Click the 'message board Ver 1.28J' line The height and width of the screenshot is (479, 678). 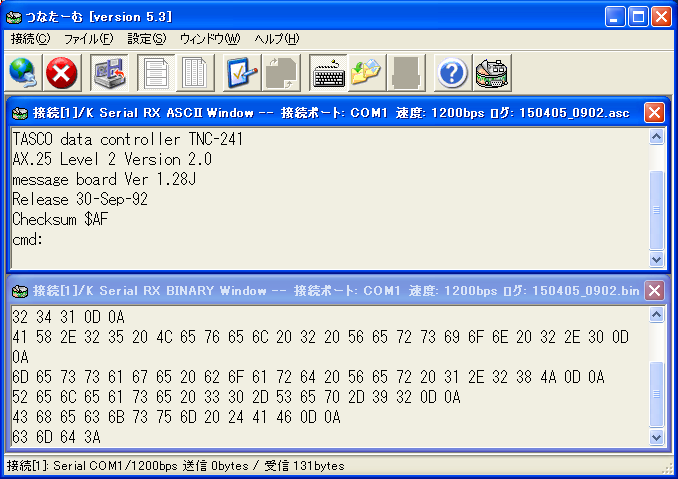pos(104,179)
